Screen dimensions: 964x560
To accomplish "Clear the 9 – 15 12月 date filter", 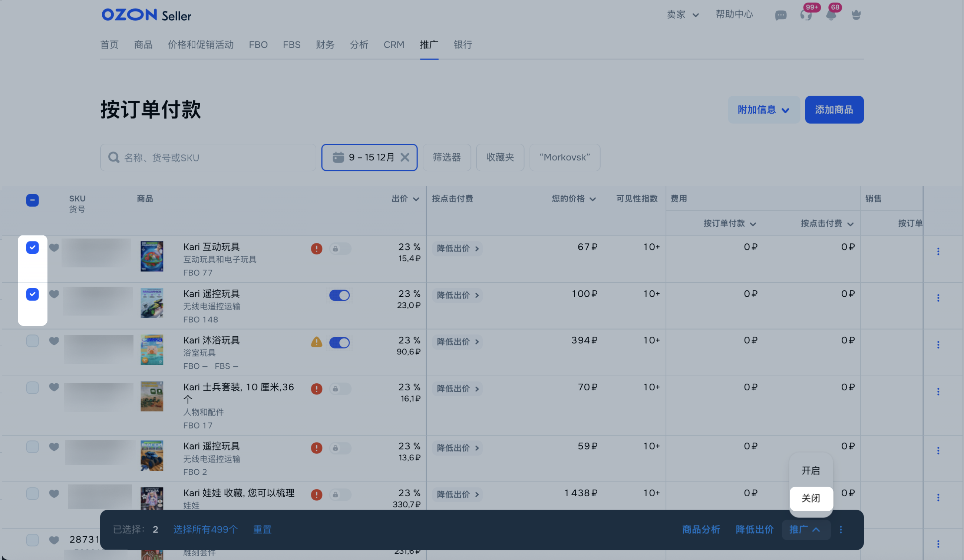I will click(405, 157).
